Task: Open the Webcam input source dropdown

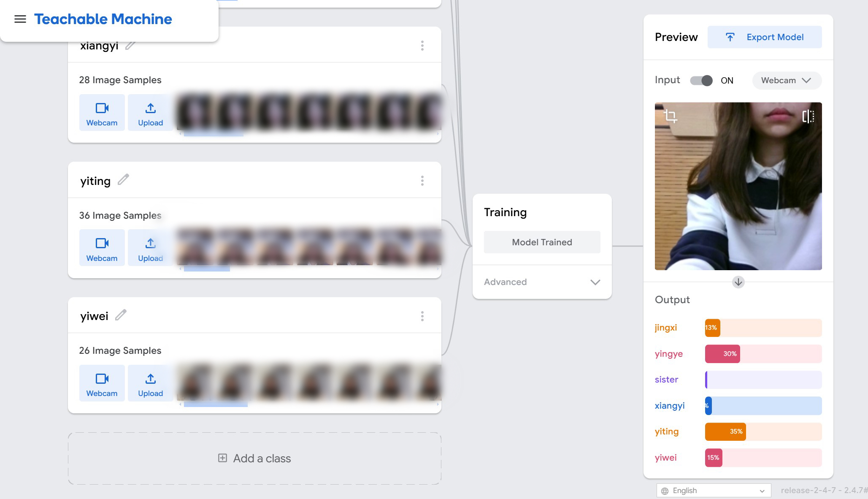Action: point(786,80)
